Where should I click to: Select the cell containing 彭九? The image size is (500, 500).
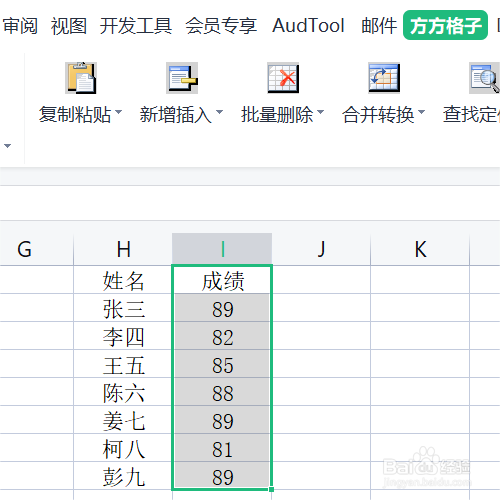coord(123,476)
